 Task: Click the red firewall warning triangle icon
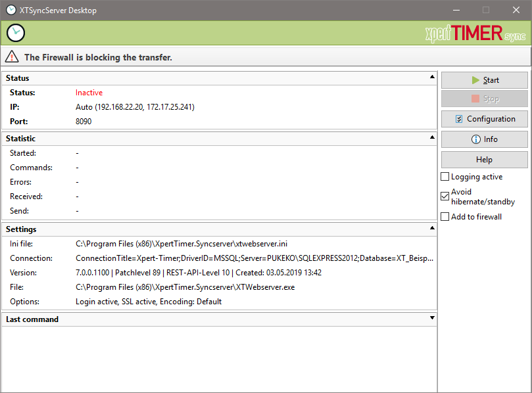click(12, 57)
